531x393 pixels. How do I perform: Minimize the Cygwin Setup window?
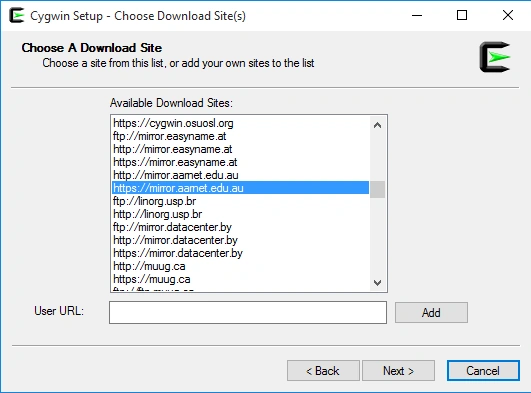tap(417, 16)
